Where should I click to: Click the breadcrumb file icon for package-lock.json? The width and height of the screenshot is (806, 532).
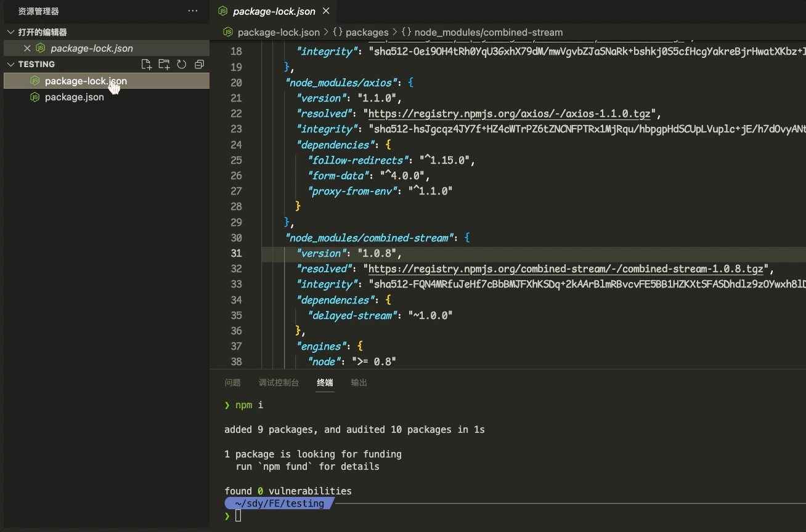pyautogui.click(x=228, y=32)
